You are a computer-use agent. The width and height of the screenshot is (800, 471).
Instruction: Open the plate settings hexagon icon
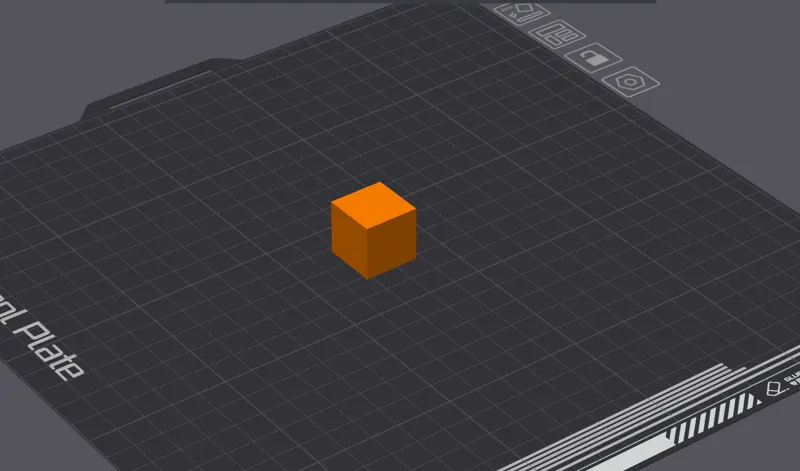tap(631, 82)
